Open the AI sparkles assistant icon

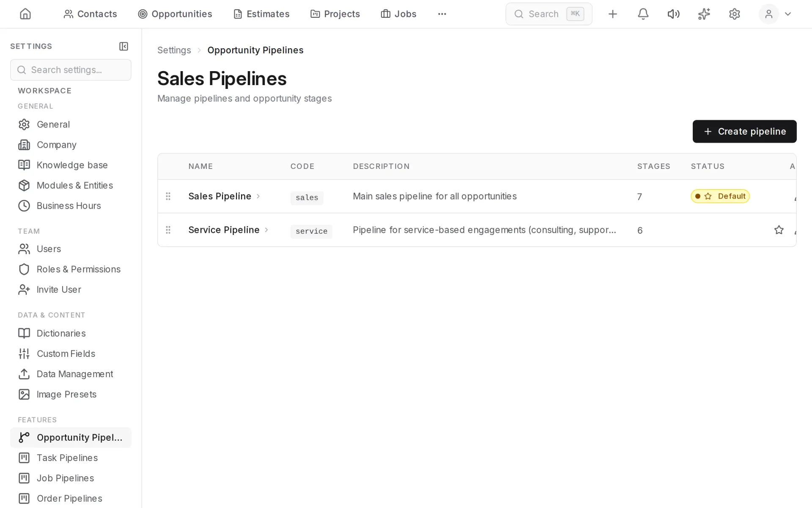tap(704, 14)
